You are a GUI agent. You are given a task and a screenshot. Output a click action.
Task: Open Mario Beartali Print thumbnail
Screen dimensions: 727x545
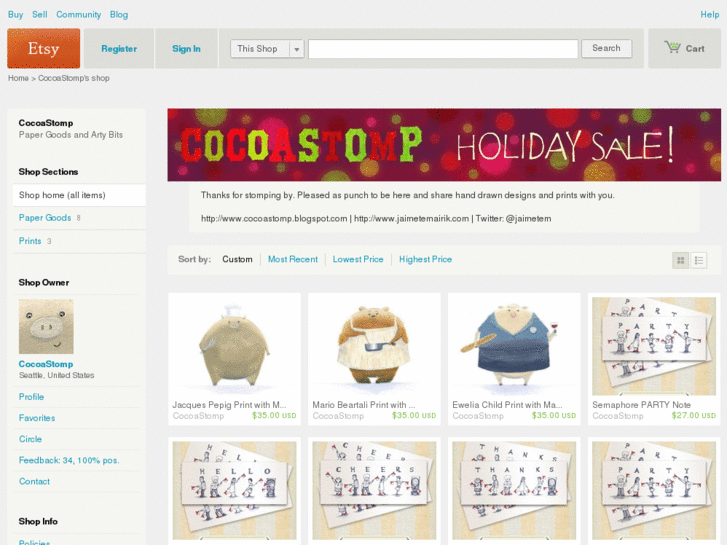click(374, 346)
